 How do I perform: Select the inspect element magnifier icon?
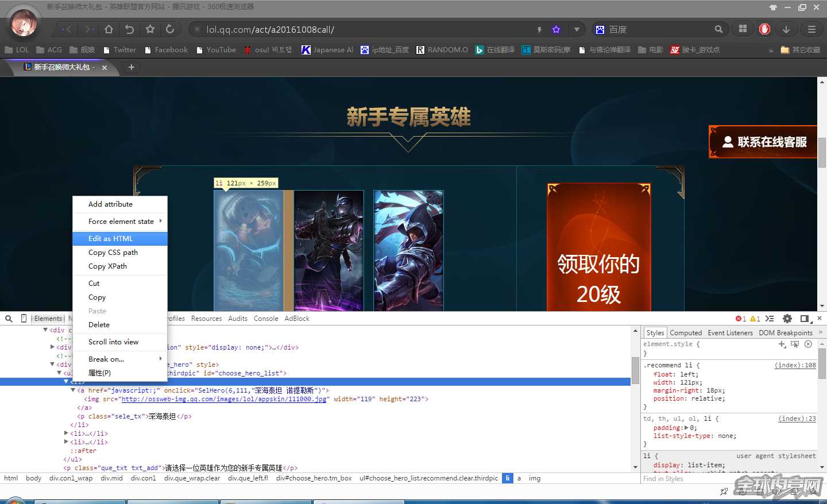tap(8, 318)
